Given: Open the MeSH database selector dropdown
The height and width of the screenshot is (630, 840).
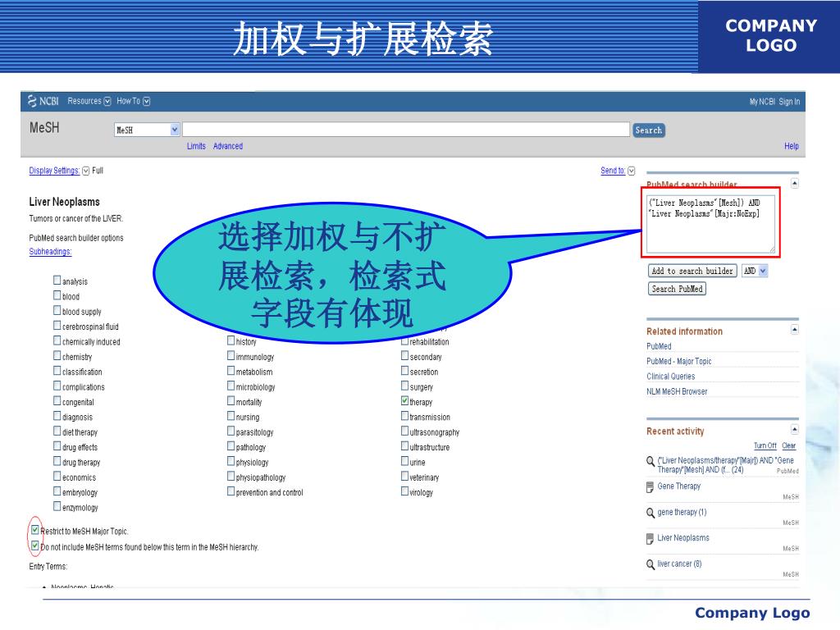Looking at the screenshot, I should click(147, 130).
